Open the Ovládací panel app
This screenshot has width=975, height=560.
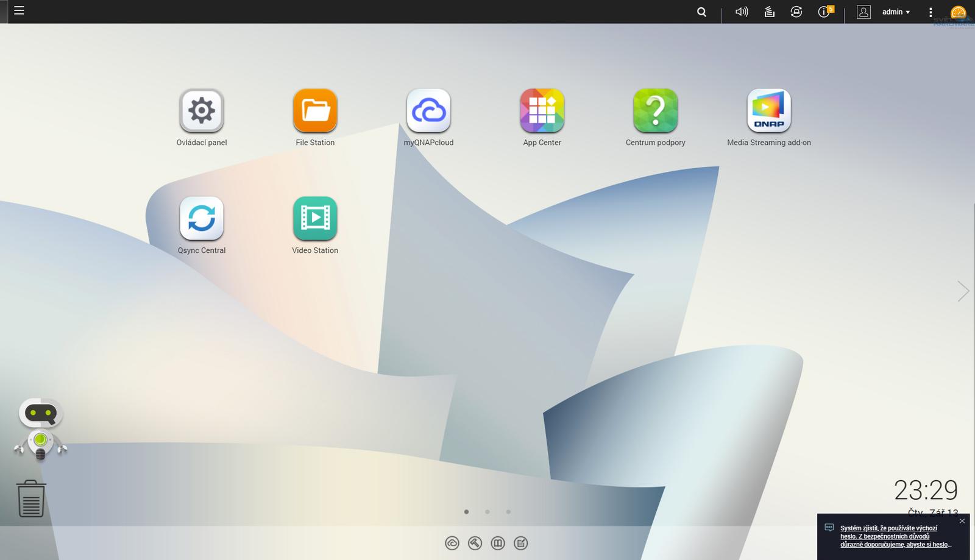pyautogui.click(x=201, y=111)
